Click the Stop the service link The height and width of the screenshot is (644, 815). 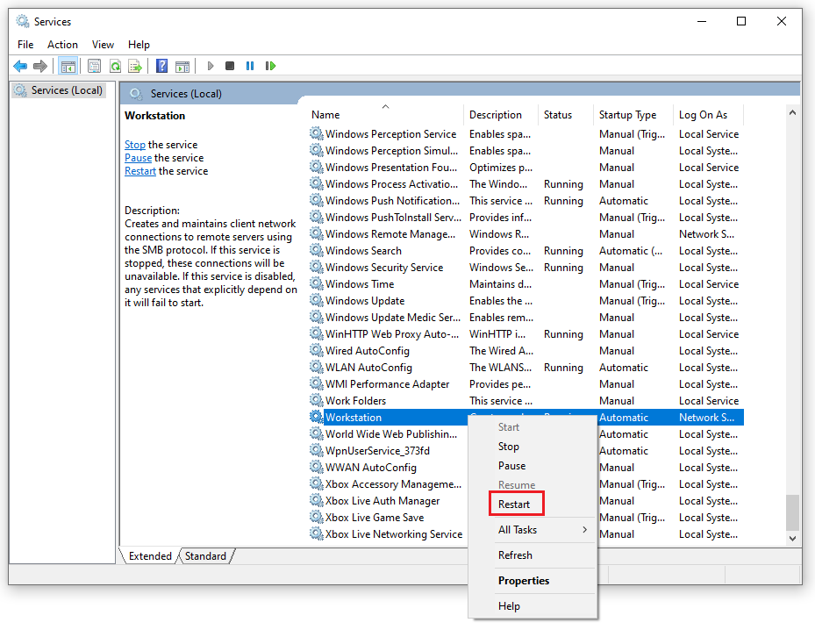pyautogui.click(x=135, y=145)
